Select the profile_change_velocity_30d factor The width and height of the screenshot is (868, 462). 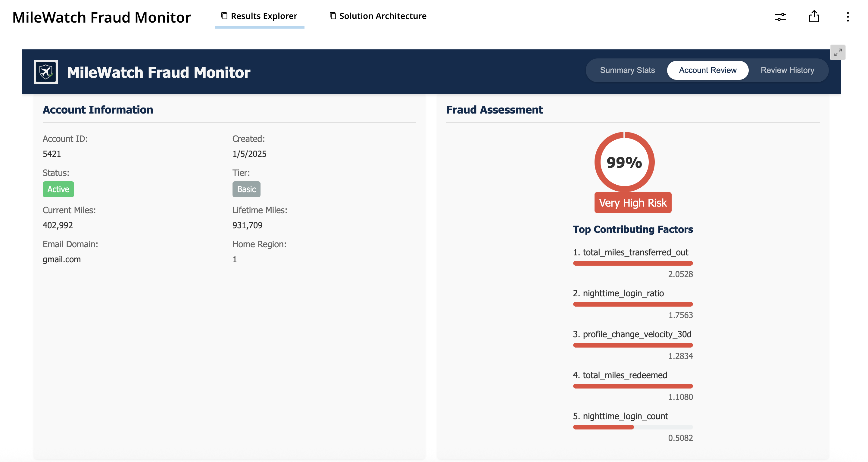(633, 345)
